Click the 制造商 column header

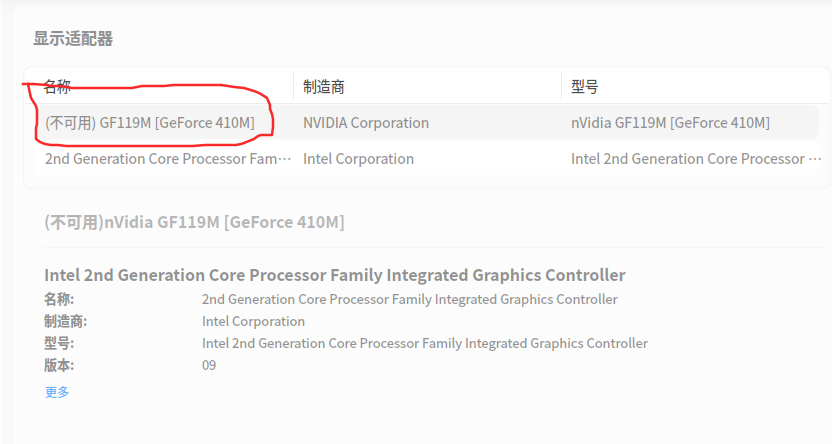(324, 87)
